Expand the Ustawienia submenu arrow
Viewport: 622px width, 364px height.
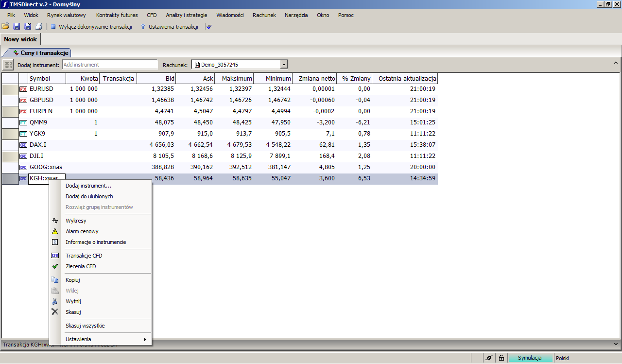[145, 339]
